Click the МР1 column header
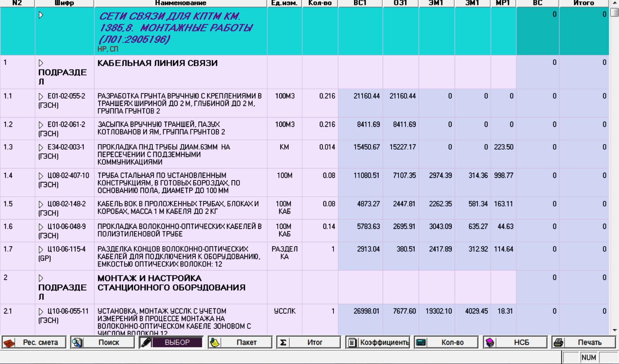The height and width of the screenshot is (364, 619). 503,3
